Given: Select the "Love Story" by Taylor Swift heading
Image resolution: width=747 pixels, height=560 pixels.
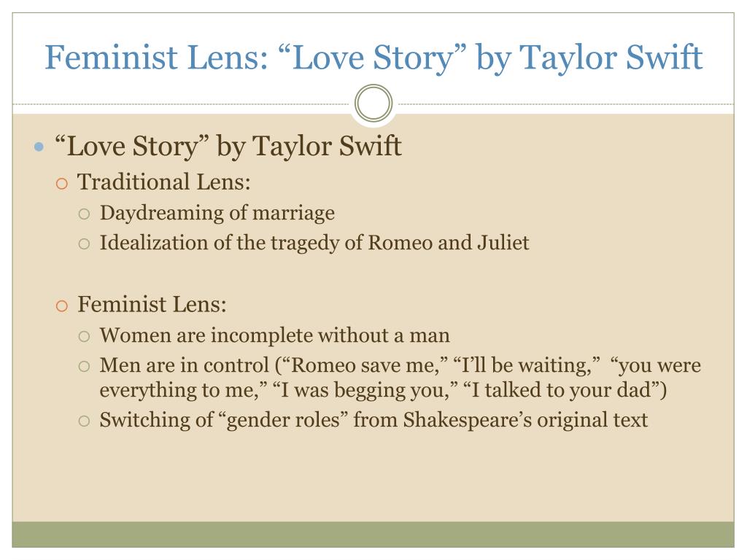Looking at the screenshot, I should click(228, 146).
